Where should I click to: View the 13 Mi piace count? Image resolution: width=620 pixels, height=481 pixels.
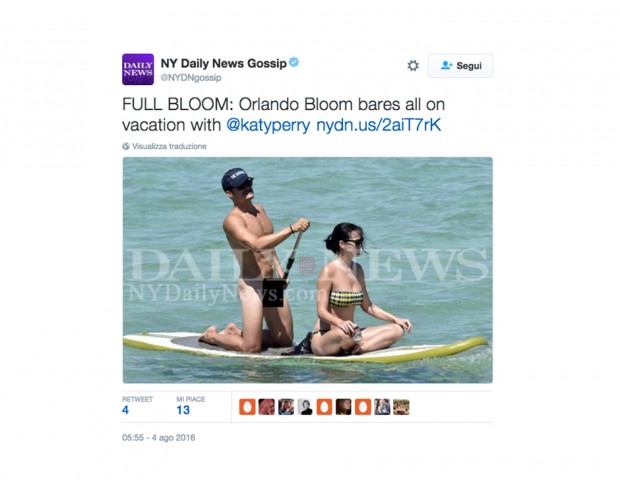pyautogui.click(x=183, y=410)
